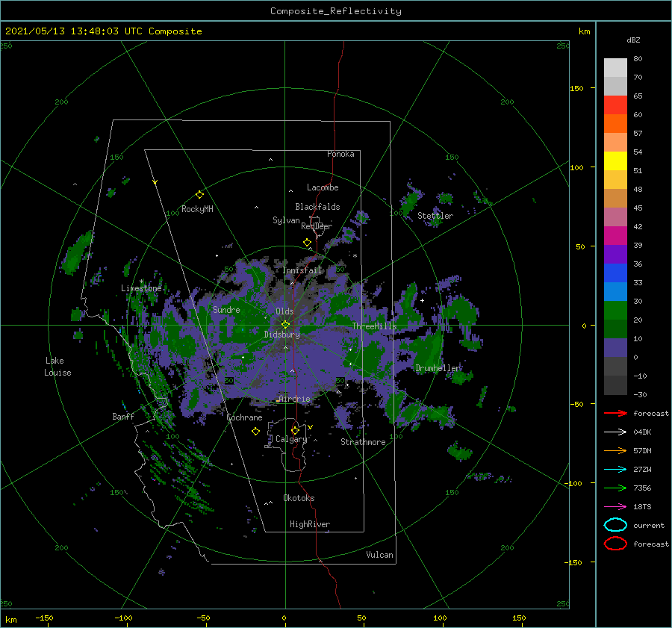This screenshot has height=628, width=672.
Task: Click the red forecast ellipse icon
Action: 615,544
